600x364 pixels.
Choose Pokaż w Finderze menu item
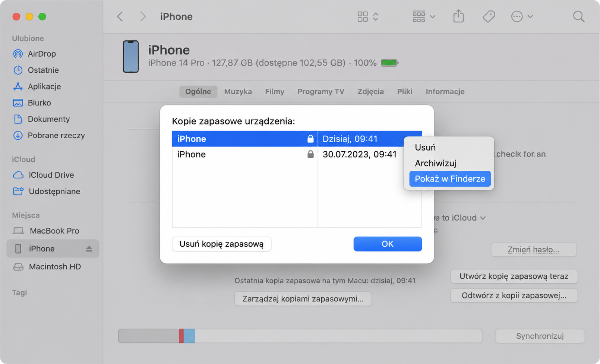(450, 179)
